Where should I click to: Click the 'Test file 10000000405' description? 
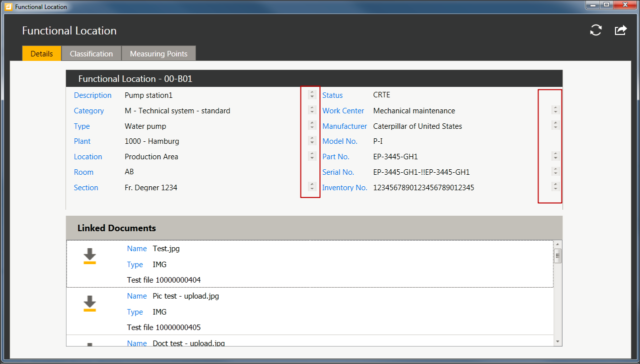tap(164, 328)
